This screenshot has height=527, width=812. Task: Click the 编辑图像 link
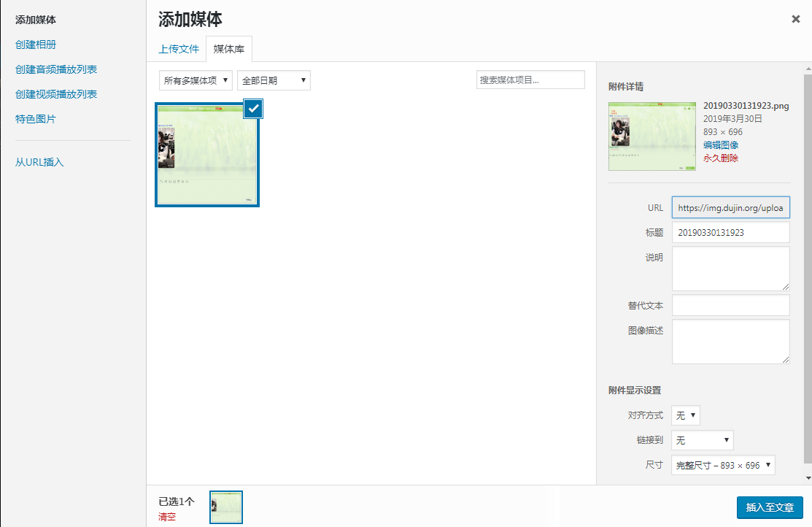click(721, 145)
